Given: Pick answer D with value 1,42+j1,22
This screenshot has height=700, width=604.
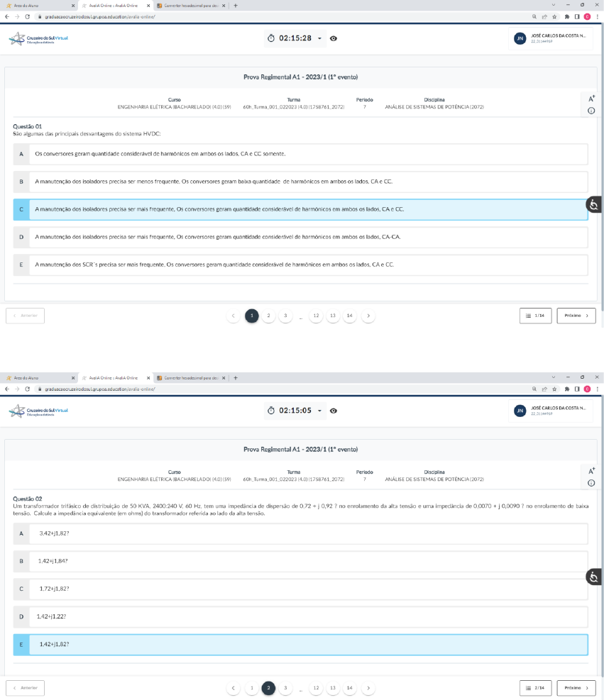Looking at the screenshot, I should coord(300,616).
